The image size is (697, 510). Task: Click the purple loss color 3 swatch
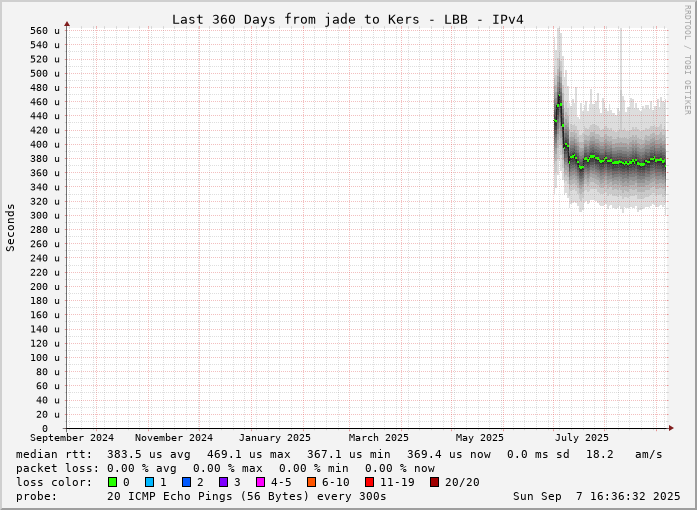(224, 482)
